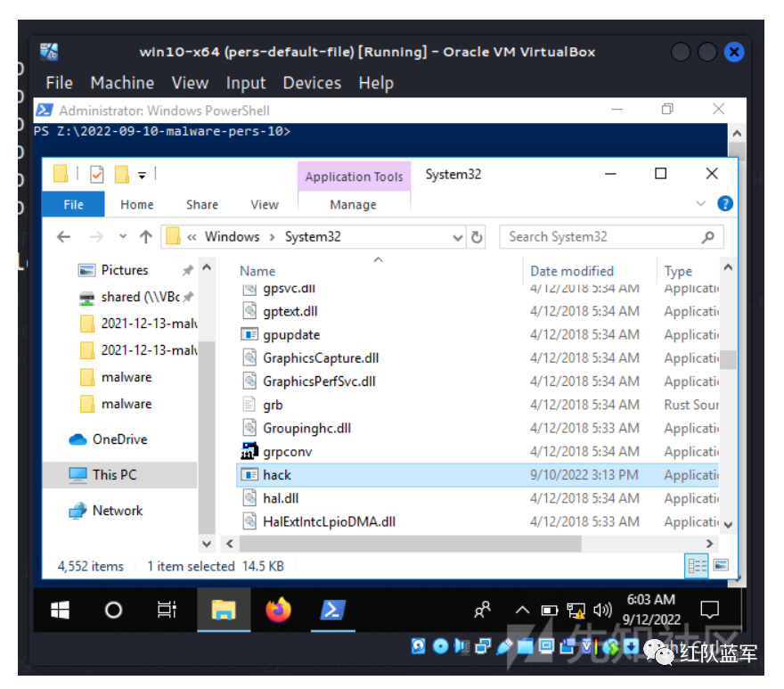Open the File menu in VirtualBox

pos(59,83)
